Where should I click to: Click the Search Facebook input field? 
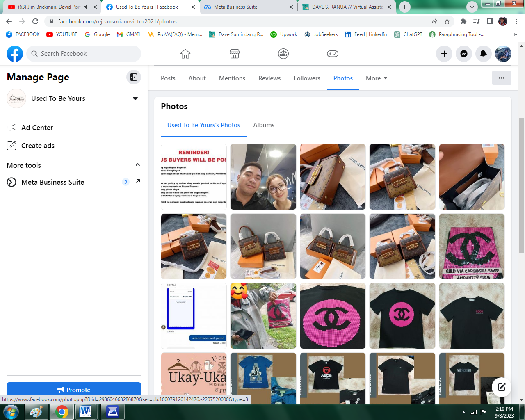[84, 54]
